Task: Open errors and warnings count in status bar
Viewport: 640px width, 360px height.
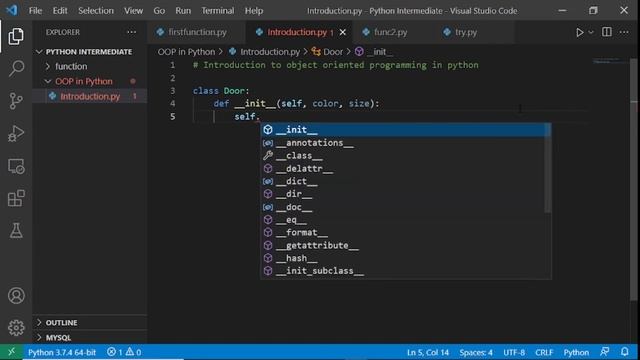Action: [x=124, y=352]
